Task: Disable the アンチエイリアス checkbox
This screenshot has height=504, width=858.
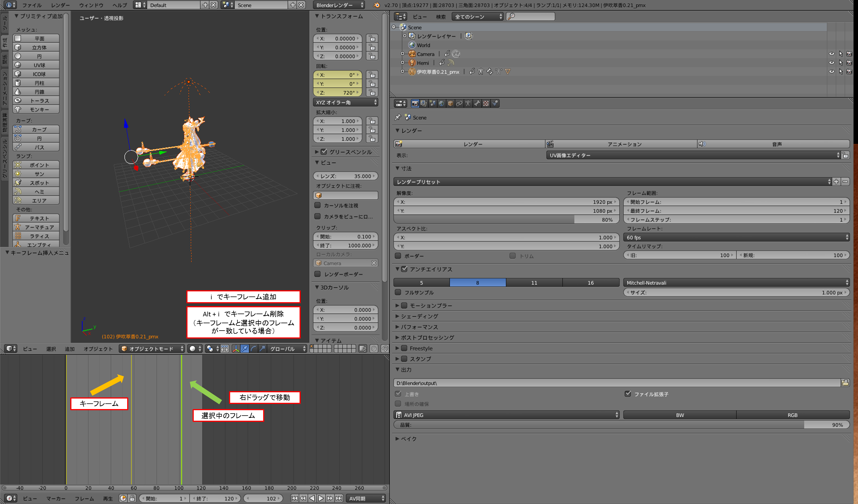Action: tap(404, 269)
